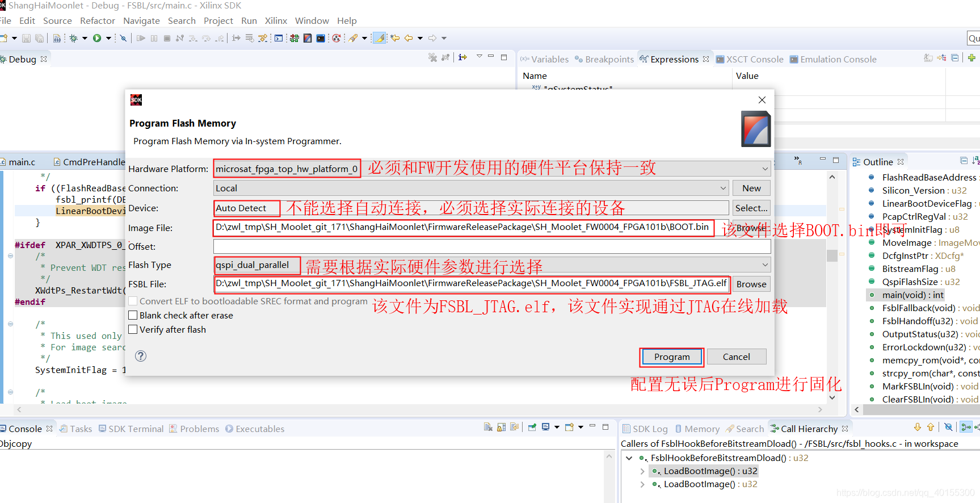Click the Step Over icon

(x=206, y=38)
